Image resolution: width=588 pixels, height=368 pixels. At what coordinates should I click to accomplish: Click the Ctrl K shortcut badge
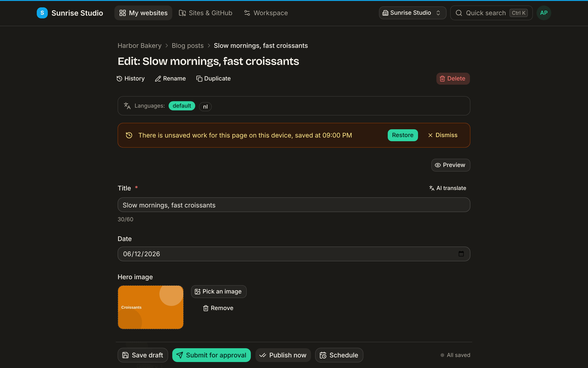tap(518, 13)
